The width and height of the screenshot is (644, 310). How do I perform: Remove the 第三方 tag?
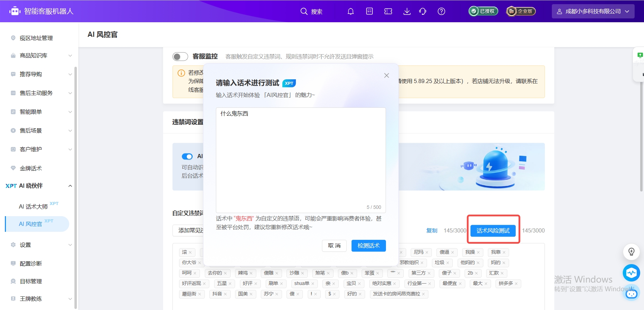[429, 273]
